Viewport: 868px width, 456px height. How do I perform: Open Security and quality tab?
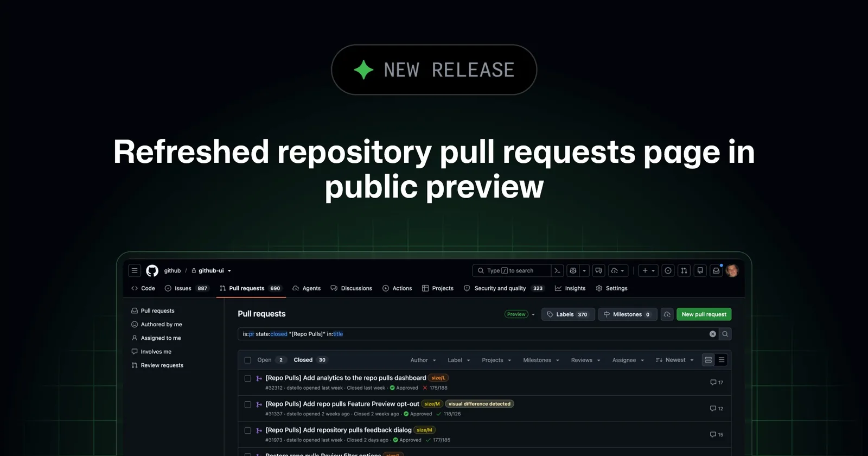coord(504,288)
